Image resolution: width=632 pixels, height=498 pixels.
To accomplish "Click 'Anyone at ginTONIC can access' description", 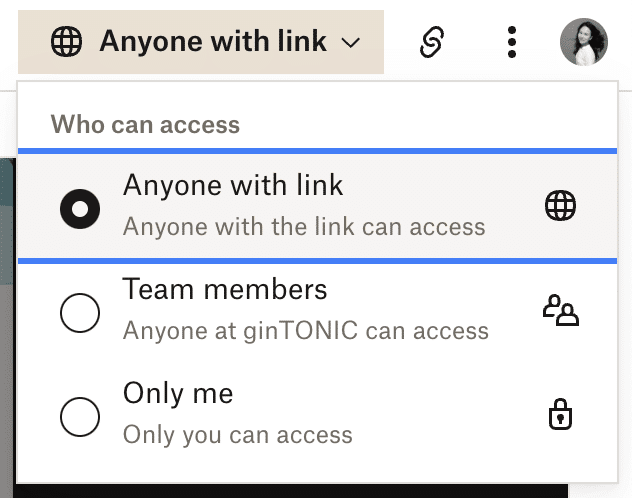I will coord(305,330).
